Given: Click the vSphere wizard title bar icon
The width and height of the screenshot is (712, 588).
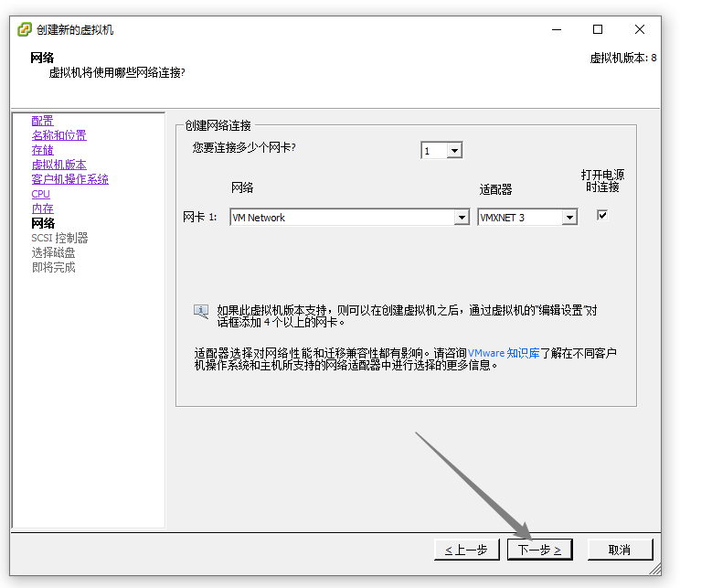Looking at the screenshot, I should (25, 29).
